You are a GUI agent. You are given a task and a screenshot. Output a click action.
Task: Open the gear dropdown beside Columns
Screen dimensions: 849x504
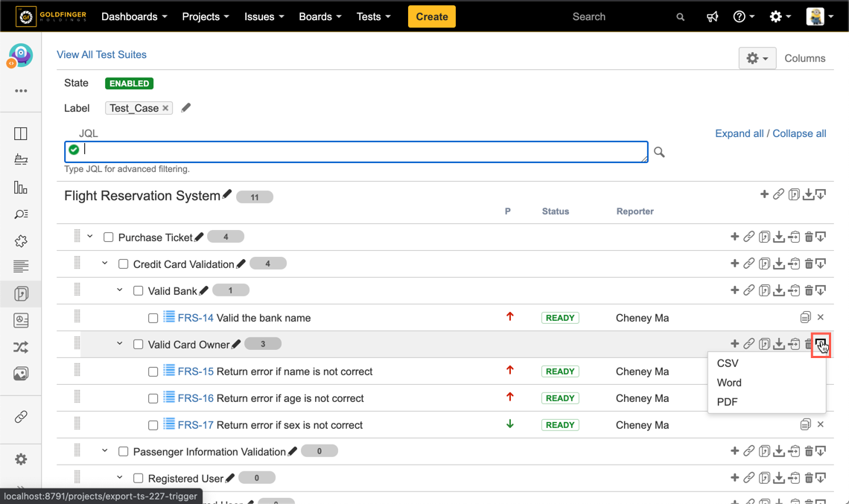click(x=757, y=58)
